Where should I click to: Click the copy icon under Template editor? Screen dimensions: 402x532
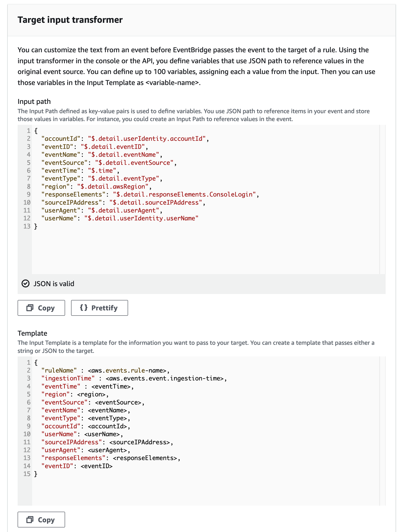(30, 520)
